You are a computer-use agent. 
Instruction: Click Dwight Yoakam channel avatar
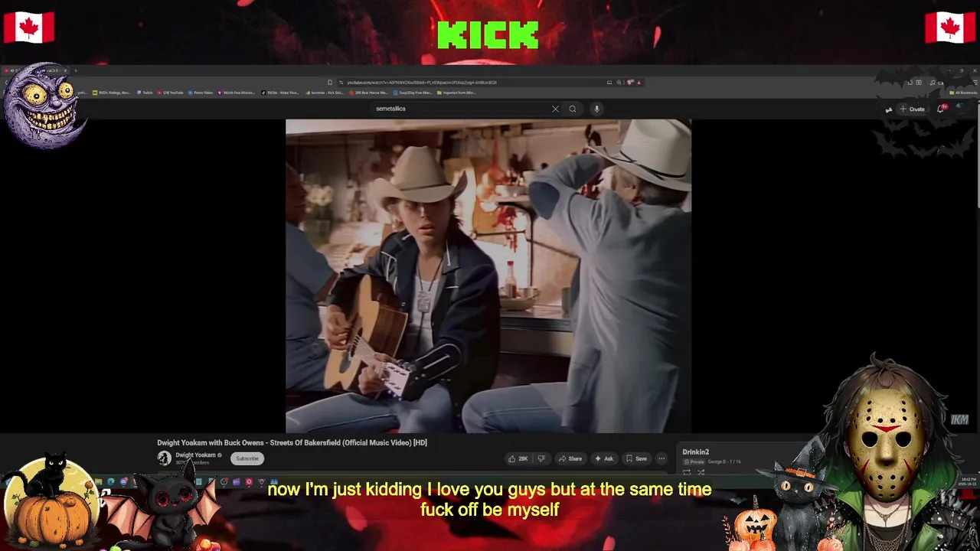(164, 458)
